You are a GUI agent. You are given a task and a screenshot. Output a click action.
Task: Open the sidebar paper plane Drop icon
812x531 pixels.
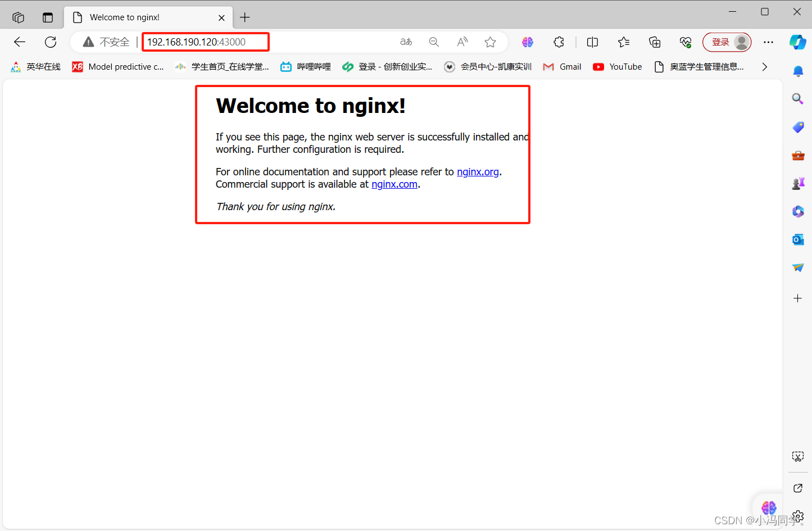[x=798, y=268]
